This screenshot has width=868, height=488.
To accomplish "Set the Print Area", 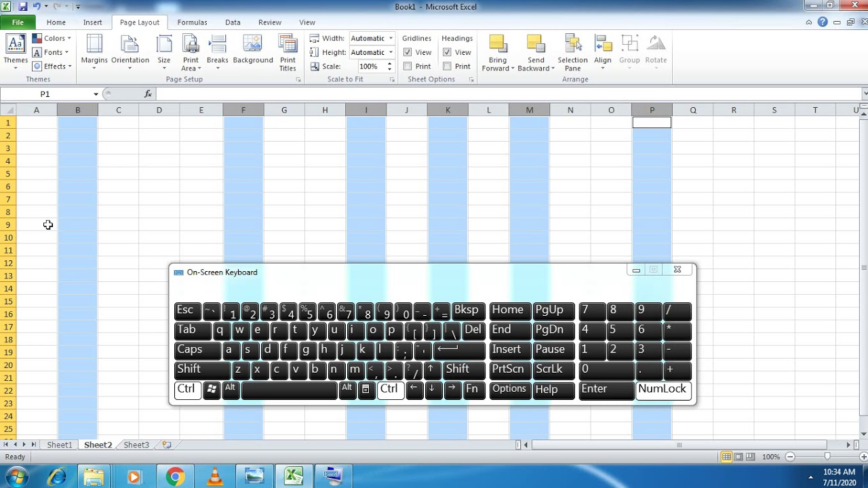I will (x=191, y=52).
